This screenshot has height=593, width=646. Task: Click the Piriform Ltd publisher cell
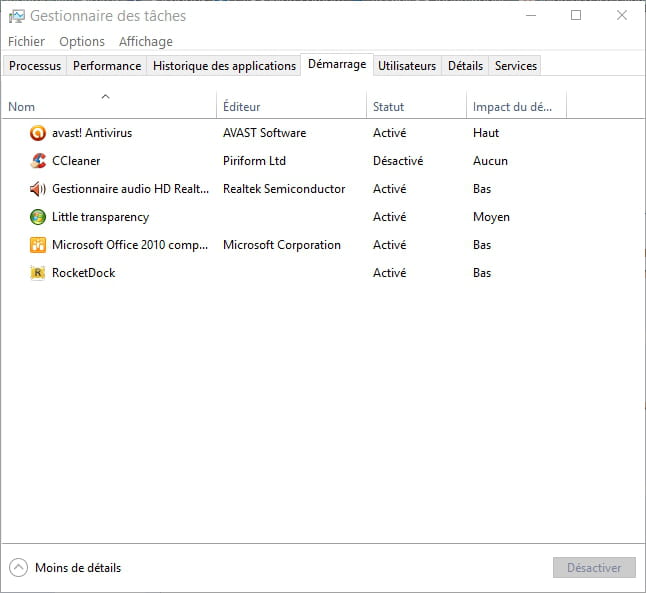254,161
